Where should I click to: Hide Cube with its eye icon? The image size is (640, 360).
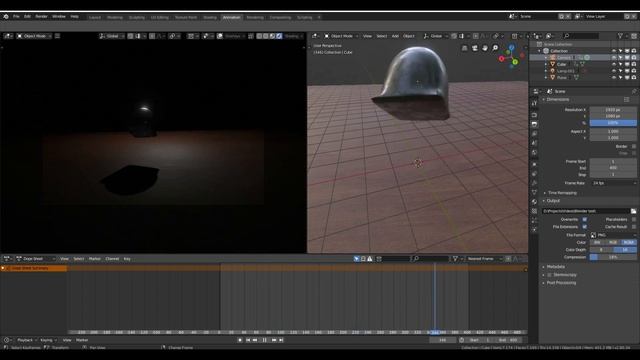[614, 64]
